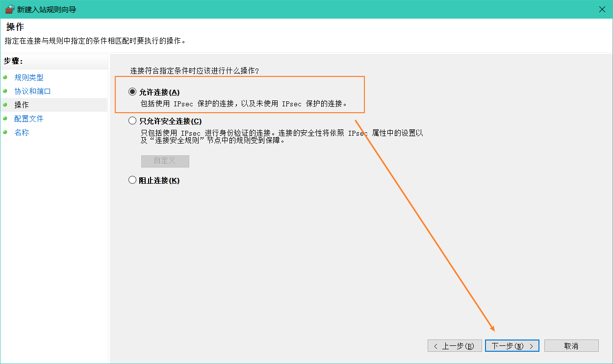Select the 只允许安全连接(C) radio button
This screenshot has width=613, height=364.
point(132,121)
